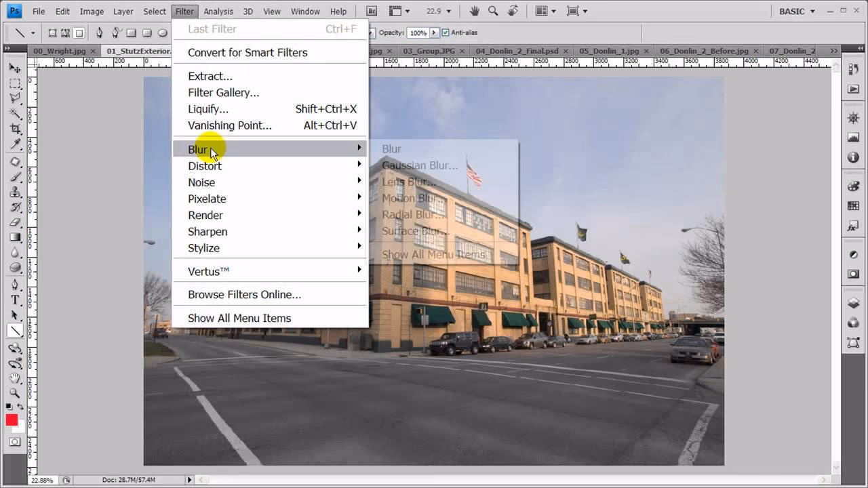
Task: Open the status bar document info arrow
Action: tap(190, 480)
